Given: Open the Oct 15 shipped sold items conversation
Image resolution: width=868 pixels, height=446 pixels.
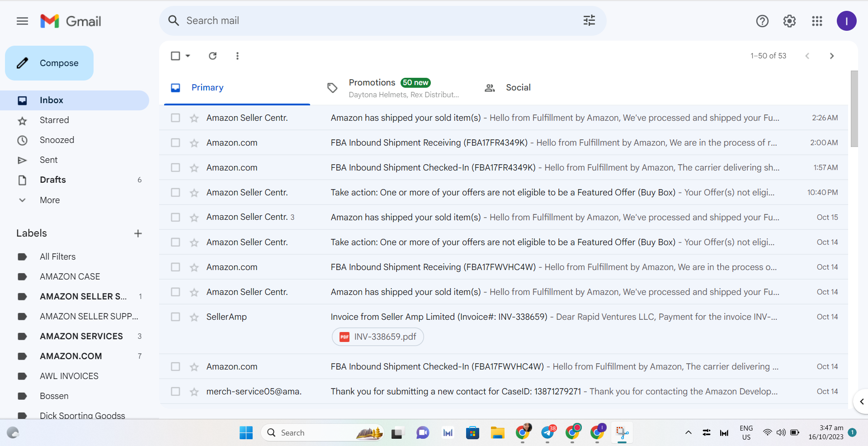Looking at the screenshot, I should (x=504, y=218).
